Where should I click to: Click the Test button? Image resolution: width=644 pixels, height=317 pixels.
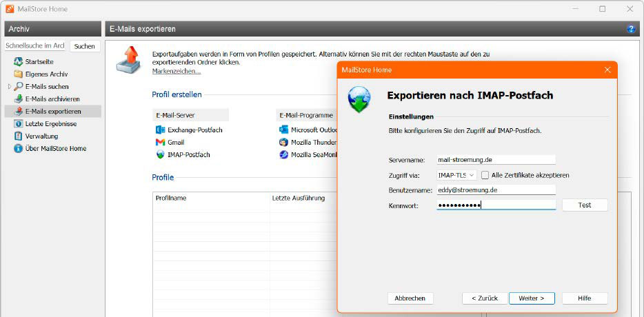(x=585, y=205)
